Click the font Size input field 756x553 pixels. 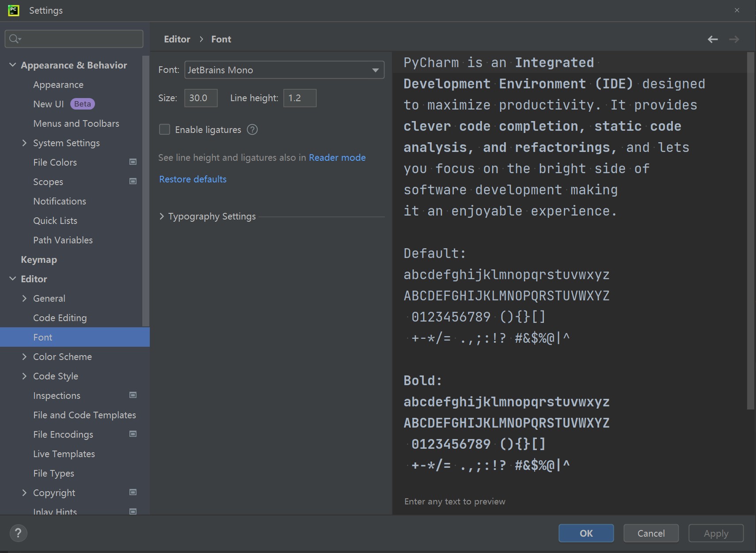[201, 98]
